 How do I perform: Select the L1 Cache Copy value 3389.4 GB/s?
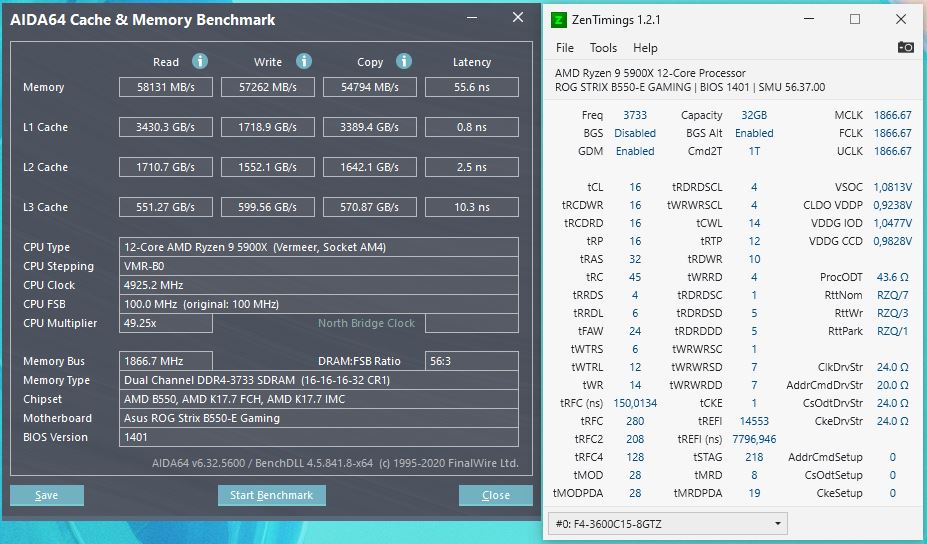click(x=369, y=127)
